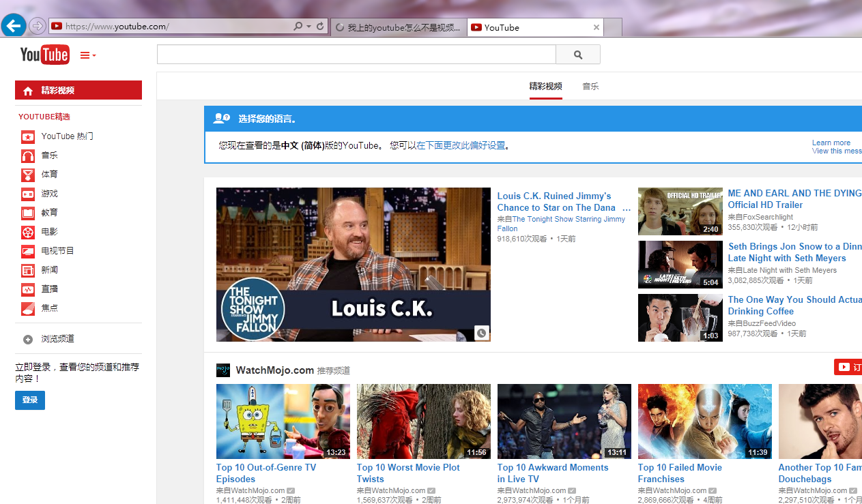The image size is (862, 504).
Task: Click the 直播 live icon
Action: click(28, 289)
